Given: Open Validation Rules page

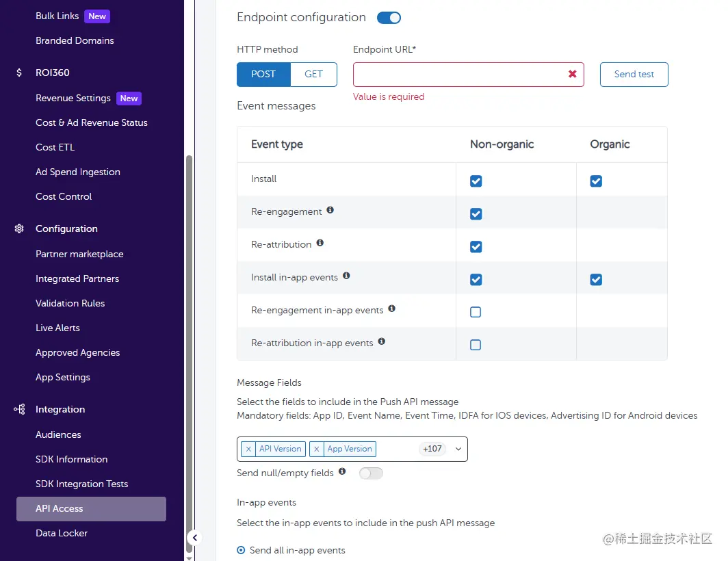Looking at the screenshot, I should [x=70, y=303].
